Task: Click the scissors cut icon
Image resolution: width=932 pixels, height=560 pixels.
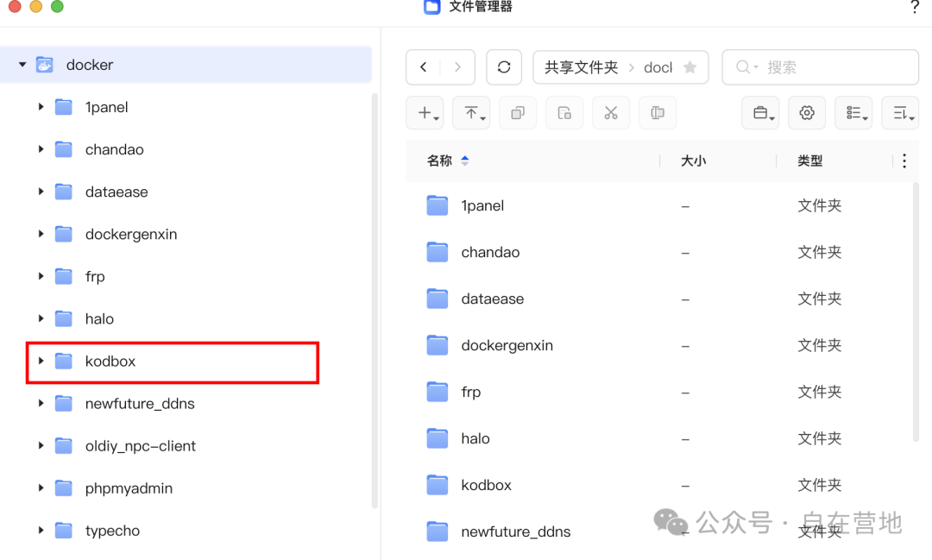Action: coord(611,113)
